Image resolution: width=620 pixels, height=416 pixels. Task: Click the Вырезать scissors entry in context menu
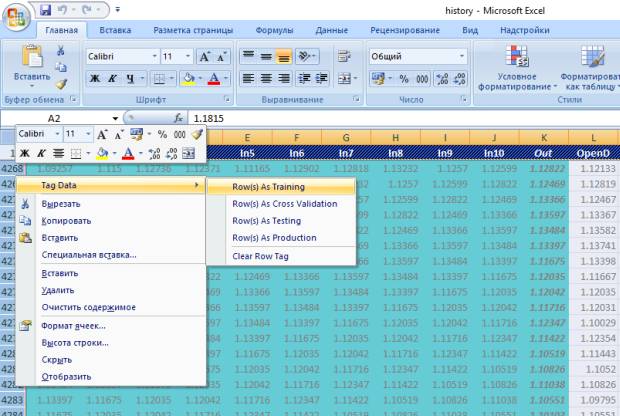[59, 204]
